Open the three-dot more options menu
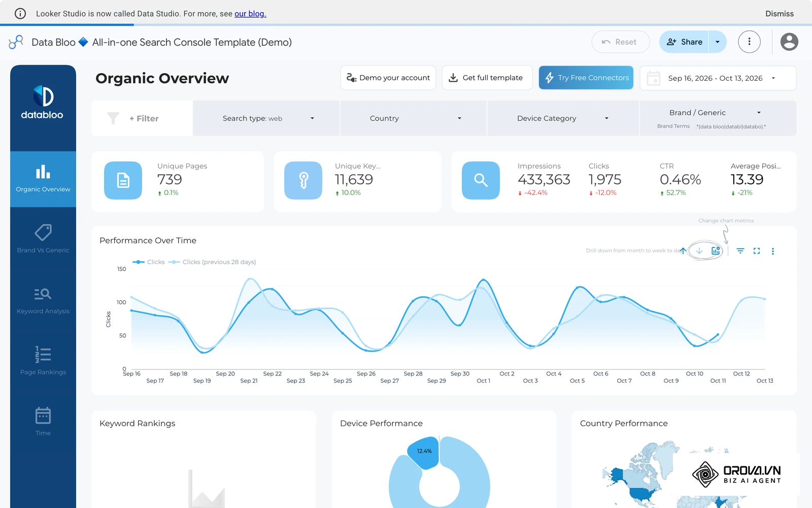The image size is (812, 508). pos(749,42)
